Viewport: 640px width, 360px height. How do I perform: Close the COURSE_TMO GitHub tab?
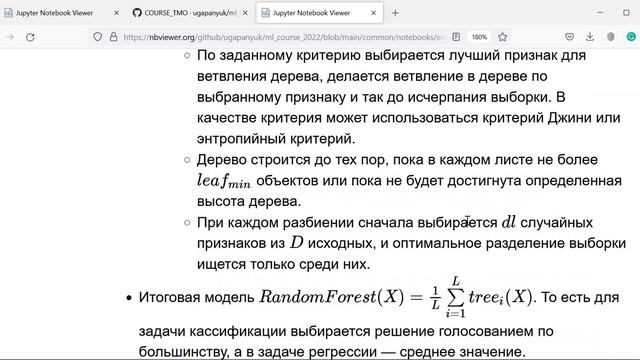point(245,13)
